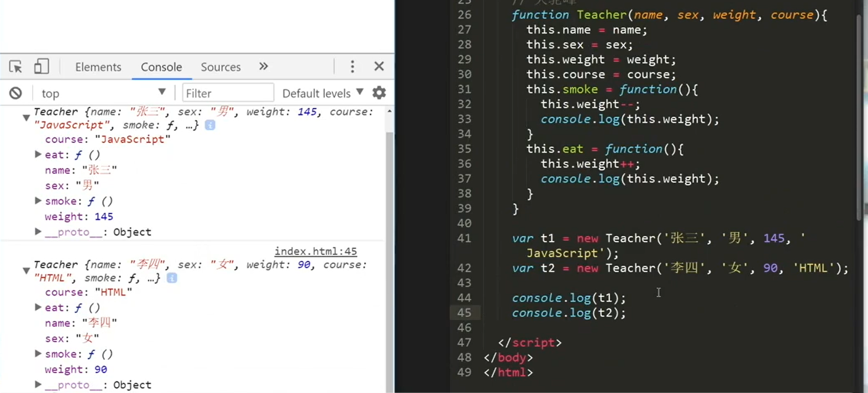Select course: "JavaScript" property row
Image resolution: width=868 pixels, height=393 pixels.
pyautogui.click(x=108, y=139)
